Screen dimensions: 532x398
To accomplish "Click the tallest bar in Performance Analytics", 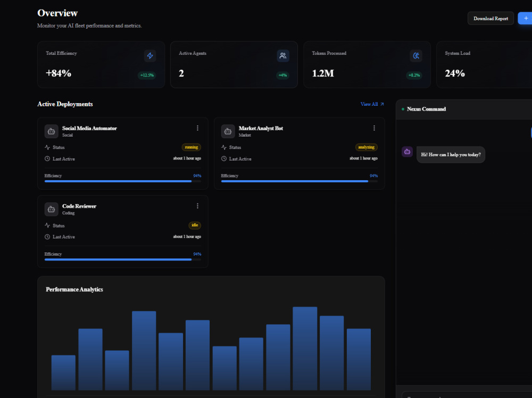I will click(x=305, y=348).
